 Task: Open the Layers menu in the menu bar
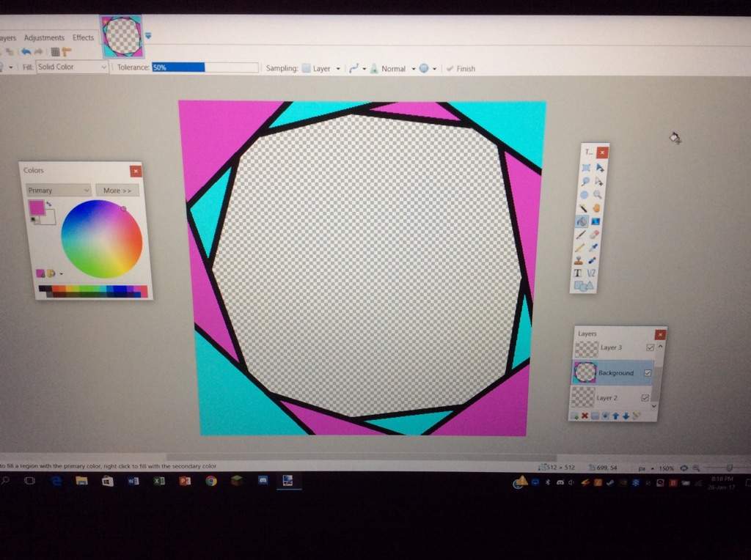[7, 38]
